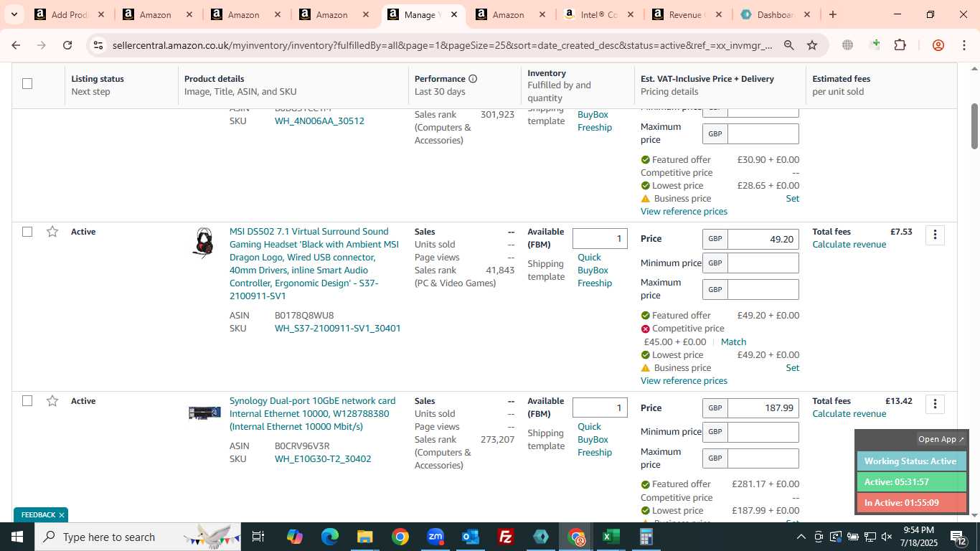Edit the MSI headset price 49.20 field
Image resolution: width=980 pixels, height=551 pixels.
pos(763,239)
